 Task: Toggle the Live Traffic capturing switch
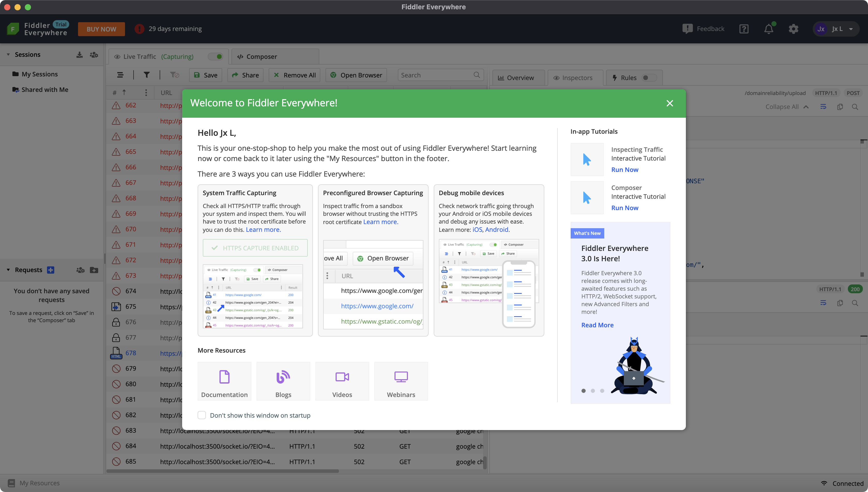215,57
